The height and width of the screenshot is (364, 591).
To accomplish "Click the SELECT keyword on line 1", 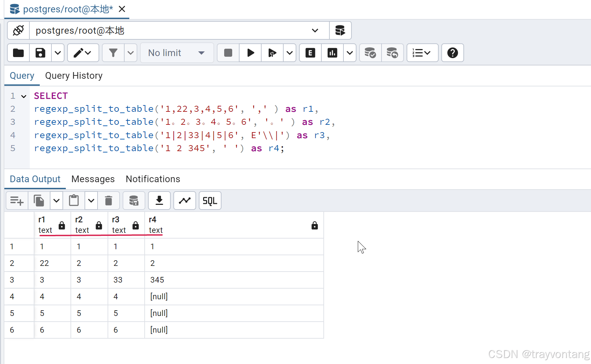I will (51, 96).
